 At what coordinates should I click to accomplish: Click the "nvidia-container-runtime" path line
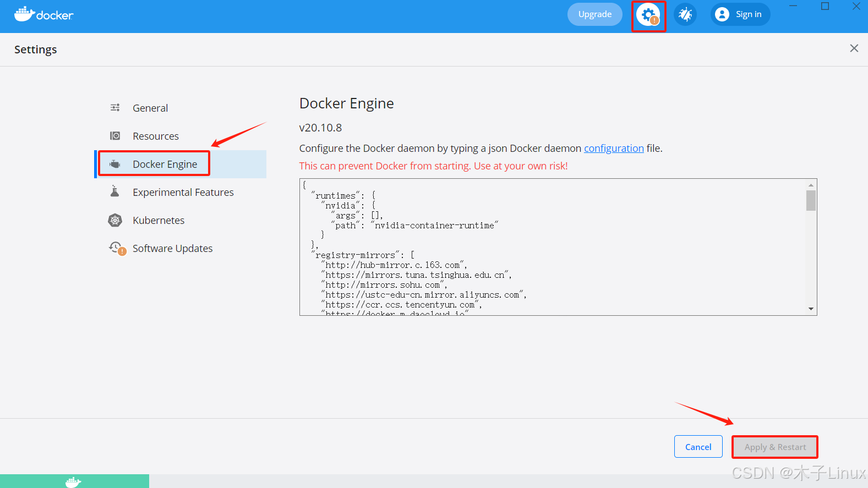coord(415,225)
